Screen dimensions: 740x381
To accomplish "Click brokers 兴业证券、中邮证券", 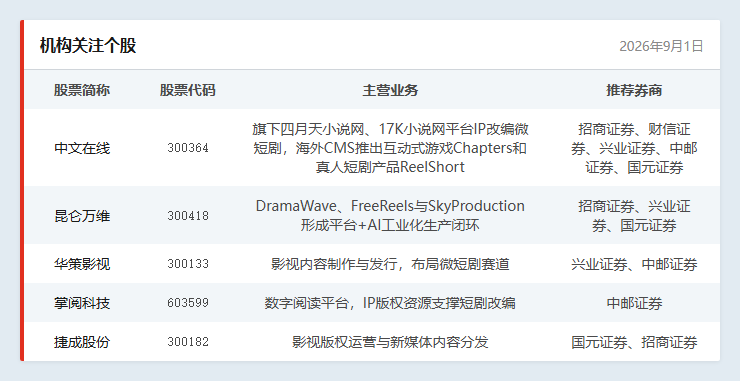I will tap(634, 264).
